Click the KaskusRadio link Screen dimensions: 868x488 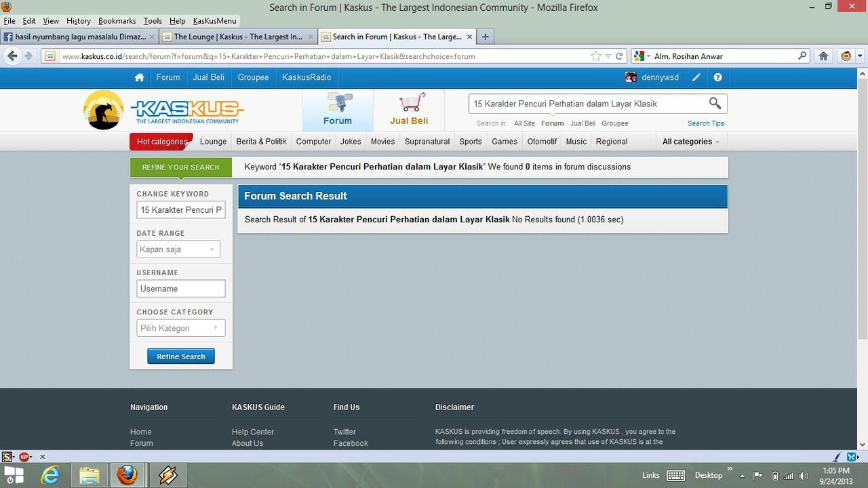(x=307, y=77)
